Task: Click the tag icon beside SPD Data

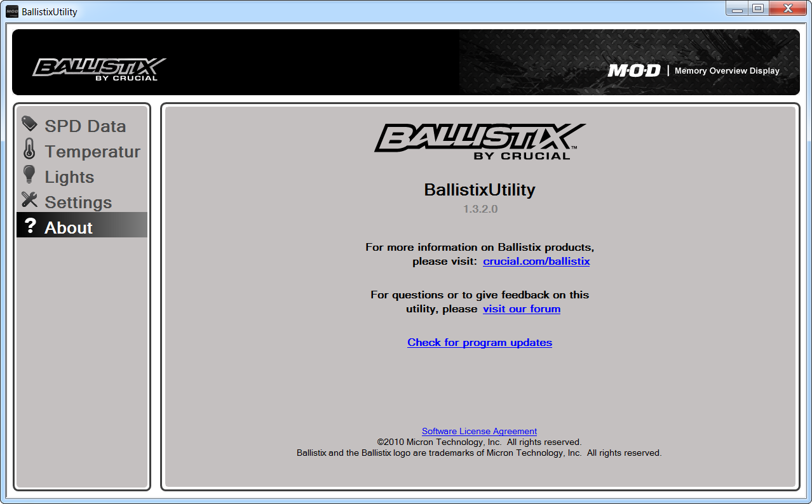Action: point(29,124)
